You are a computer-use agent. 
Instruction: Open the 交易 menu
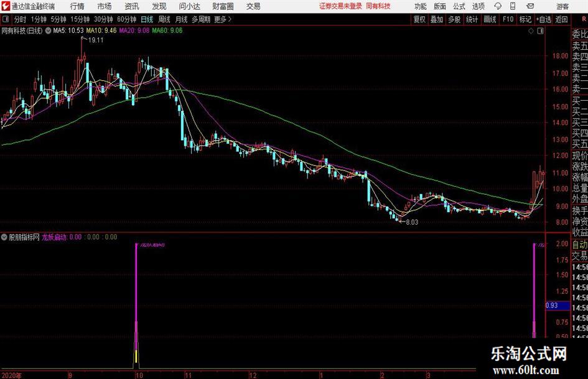tap(253, 6)
